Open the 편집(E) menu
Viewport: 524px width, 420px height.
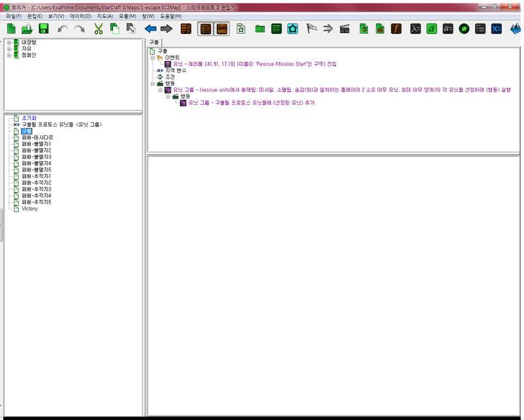[35, 16]
